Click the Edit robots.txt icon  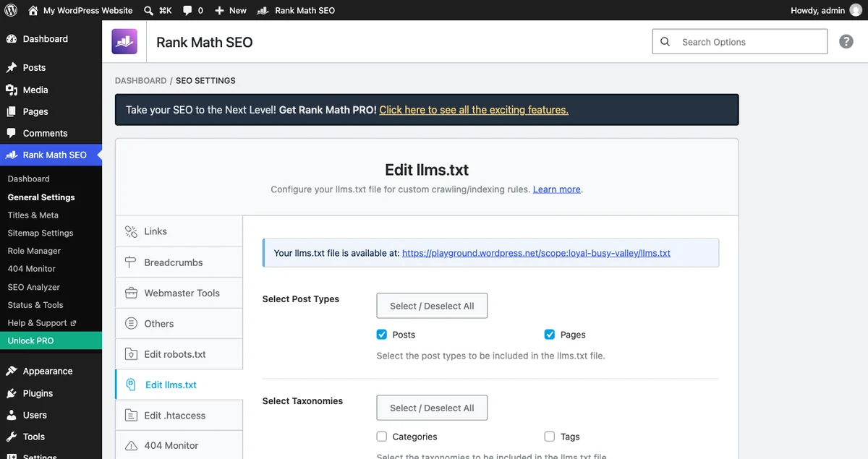tap(131, 354)
